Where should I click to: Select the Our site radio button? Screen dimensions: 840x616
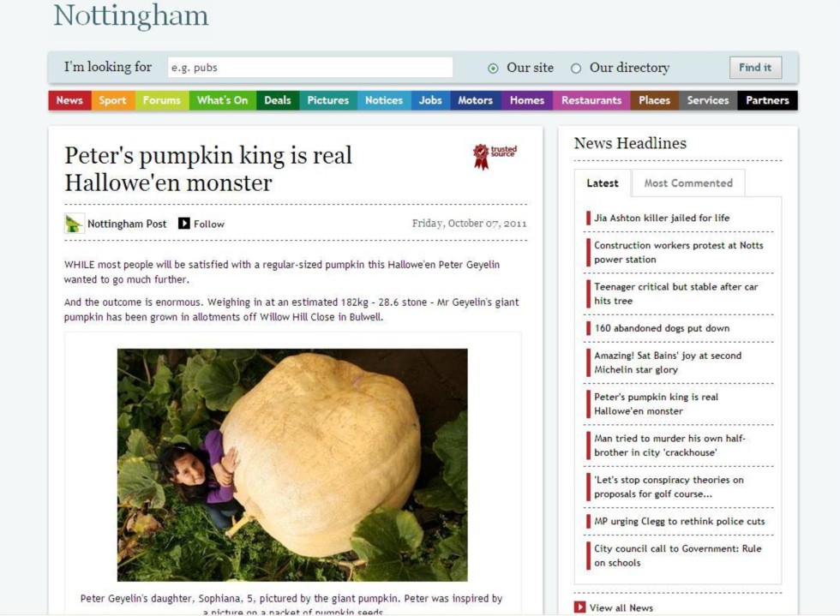click(493, 69)
